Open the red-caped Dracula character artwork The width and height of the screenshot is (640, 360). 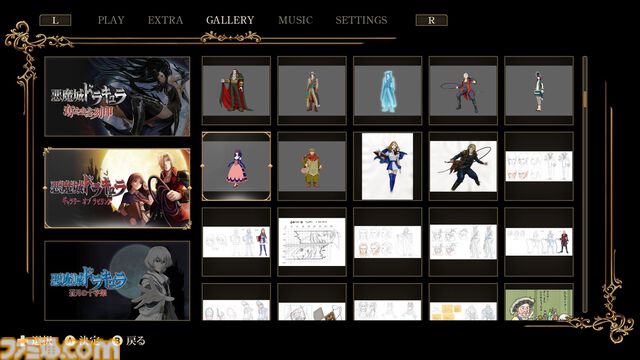point(236,91)
